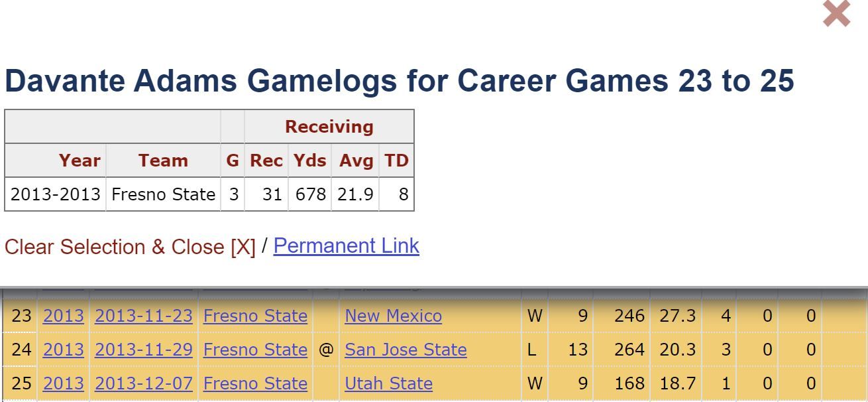The image size is (868, 402).
Task: Click the TD column header in summary
Action: point(396,161)
